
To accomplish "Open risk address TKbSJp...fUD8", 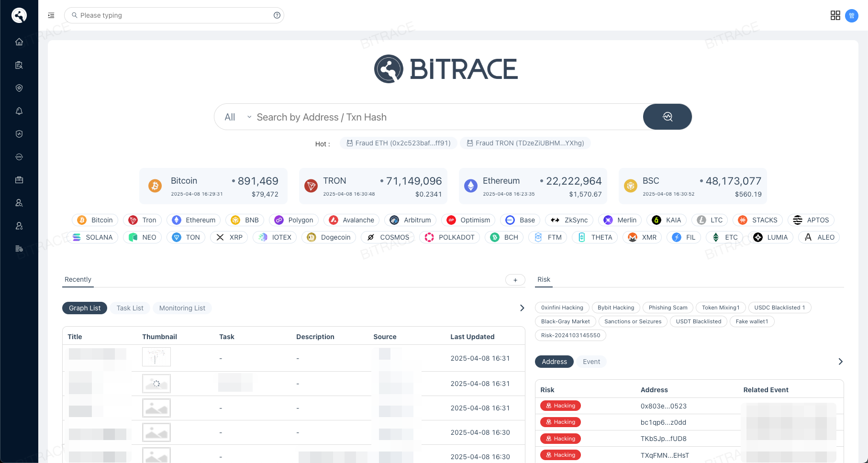I will [x=663, y=439].
